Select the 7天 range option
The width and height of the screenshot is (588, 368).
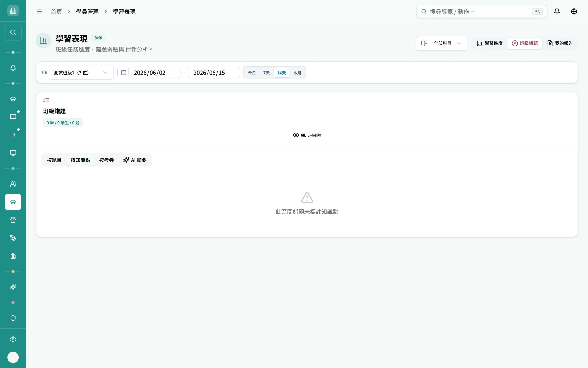(266, 73)
